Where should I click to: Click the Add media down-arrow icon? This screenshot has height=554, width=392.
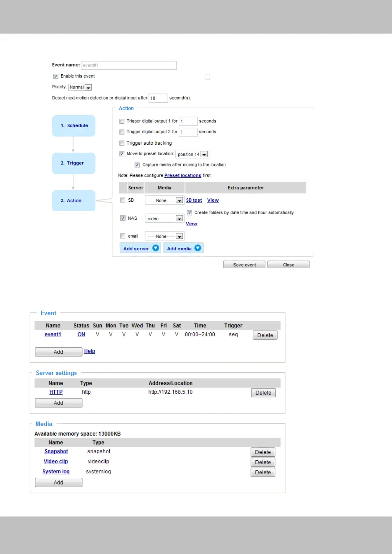198,248
